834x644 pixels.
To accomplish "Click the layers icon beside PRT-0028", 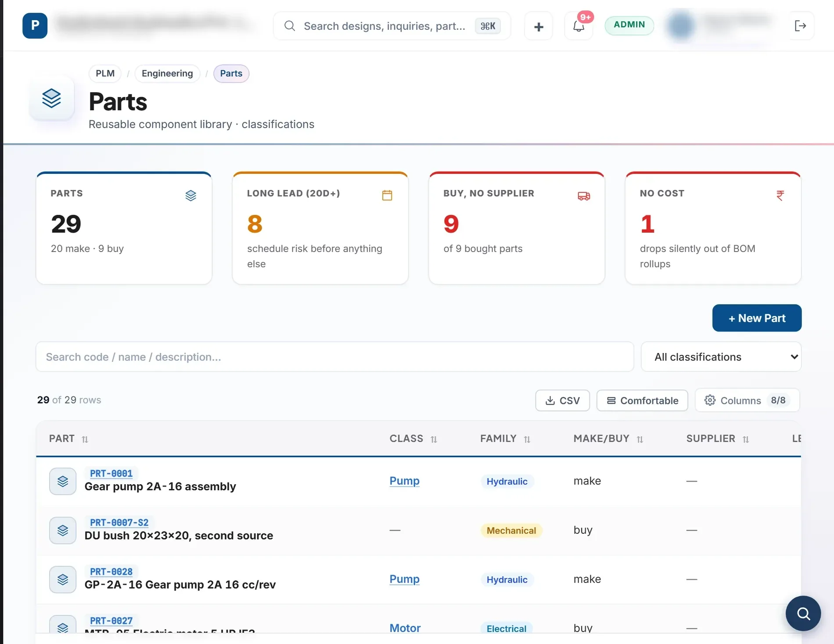I will [x=63, y=579].
